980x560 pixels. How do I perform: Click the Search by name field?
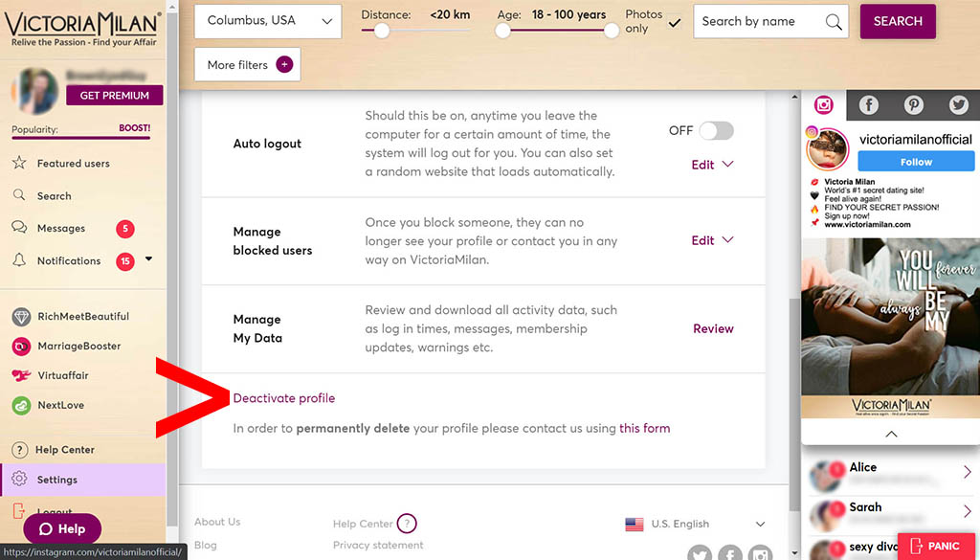pos(761,21)
